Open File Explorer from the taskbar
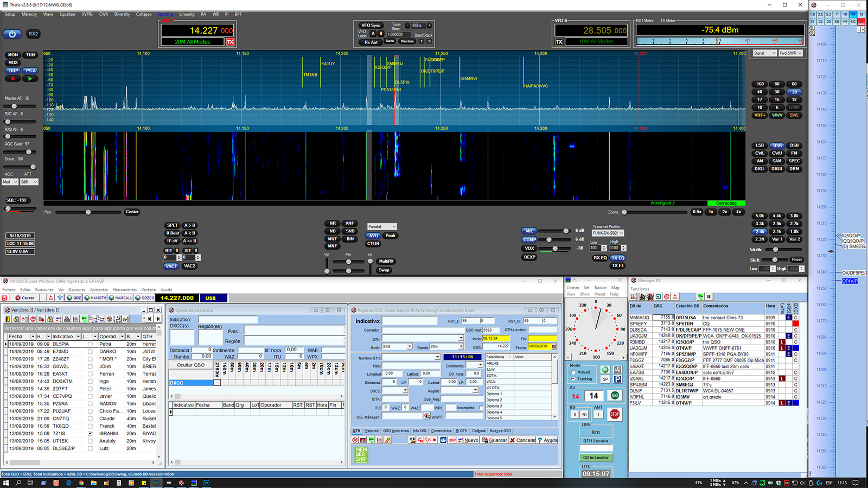Screen dimensions: 868x488 click(93, 483)
